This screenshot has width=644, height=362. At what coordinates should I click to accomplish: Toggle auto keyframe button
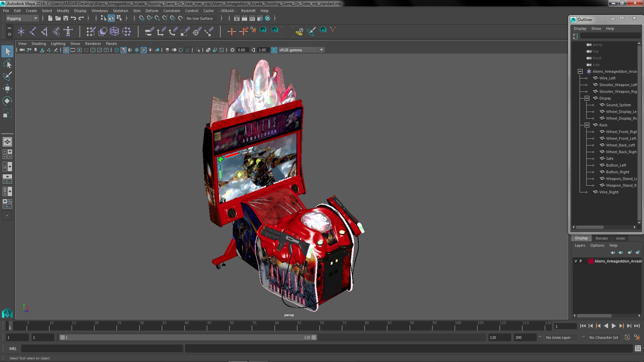point(627,338)
